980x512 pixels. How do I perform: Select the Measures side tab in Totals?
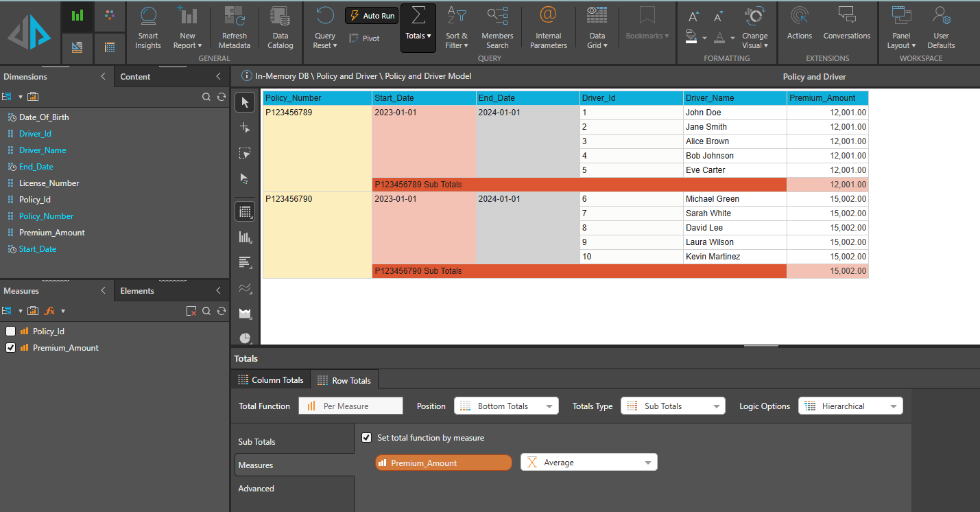[x=294, y=465]
